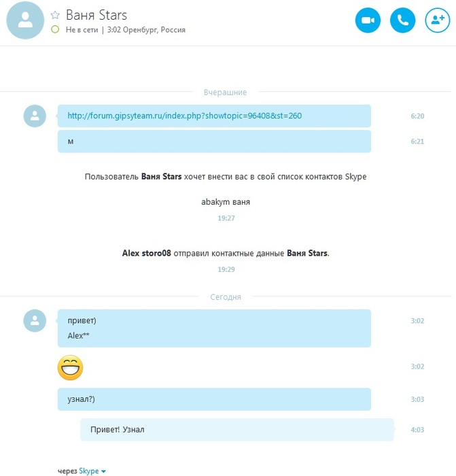Select the Привет! Узнал reply bubble
456x476 pixels.
(x=237, y=430)
